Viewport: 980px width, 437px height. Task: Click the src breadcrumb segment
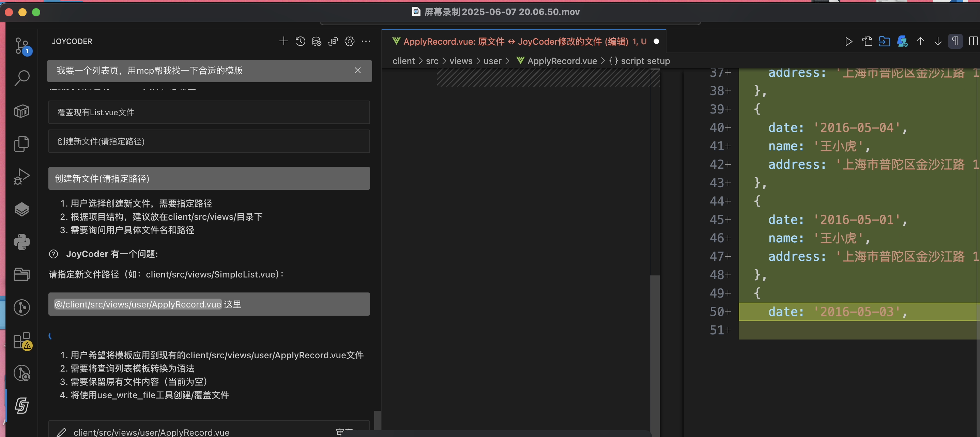tap(432, 61)
